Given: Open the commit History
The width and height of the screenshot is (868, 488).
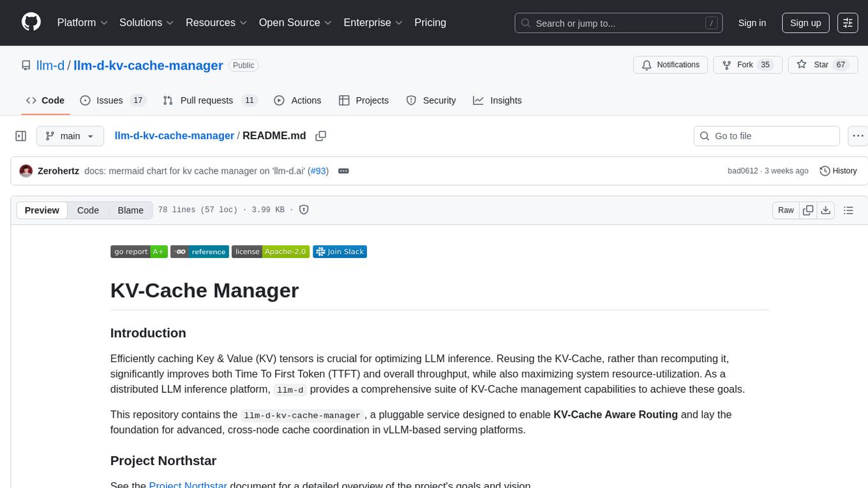Looking at the screenshot, I should 838,171.
